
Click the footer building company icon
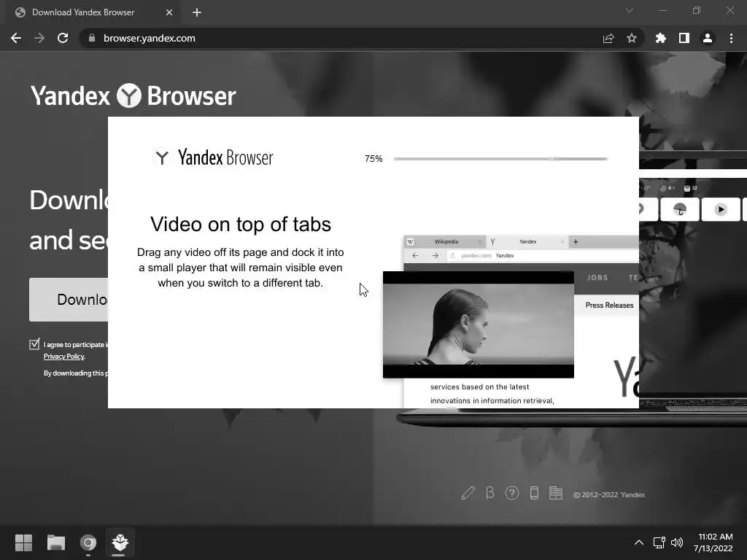[555, 494]
